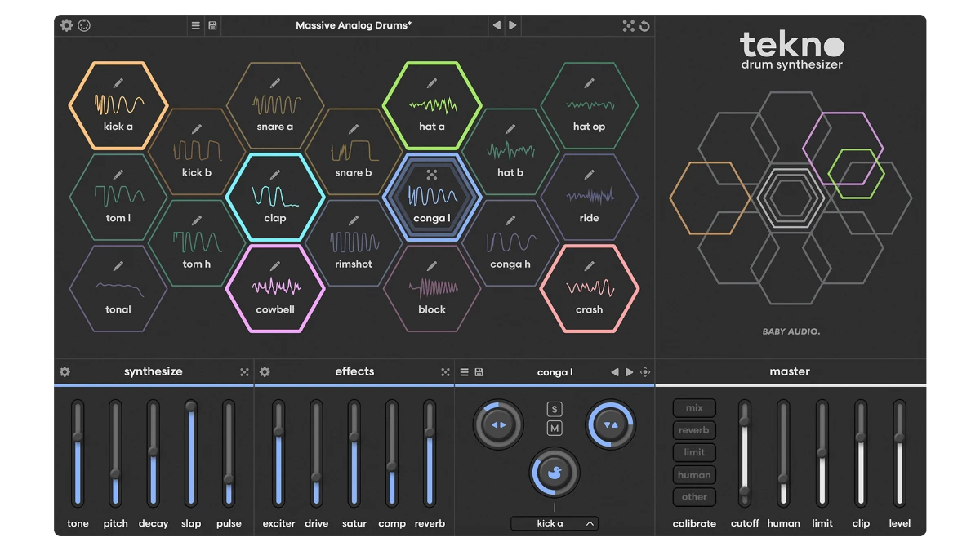Viewport: 980px width, 551px height.
Task: Edit cowbell with pencil icon
Action: 275,266
